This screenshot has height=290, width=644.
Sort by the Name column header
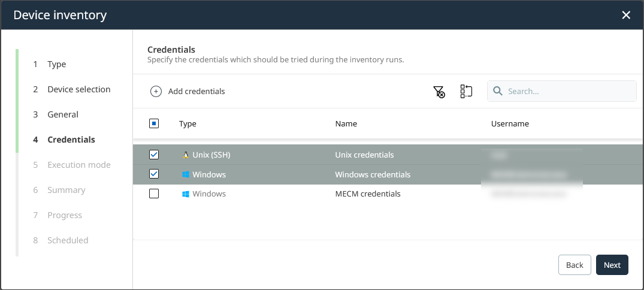[x=346, y=124]
